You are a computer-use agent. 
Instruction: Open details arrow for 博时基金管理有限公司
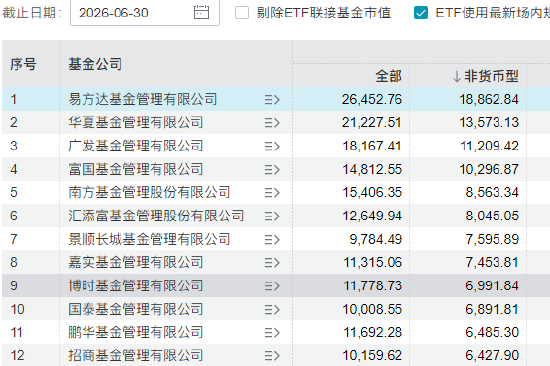tap(272, 286)
